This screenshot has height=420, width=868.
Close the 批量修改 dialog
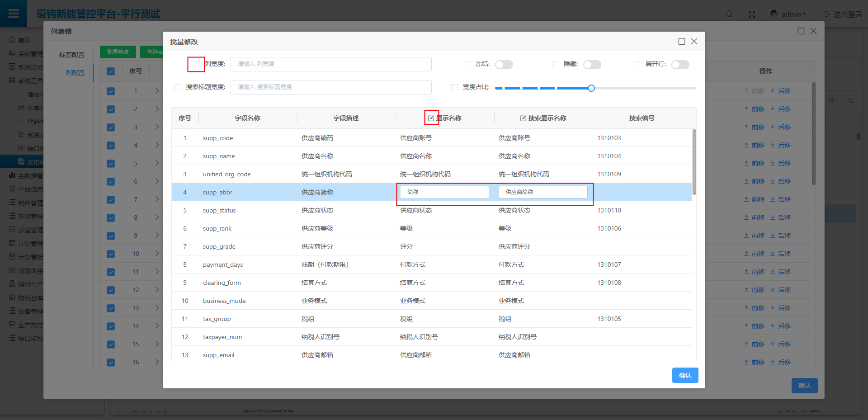[x=694, y=42]
